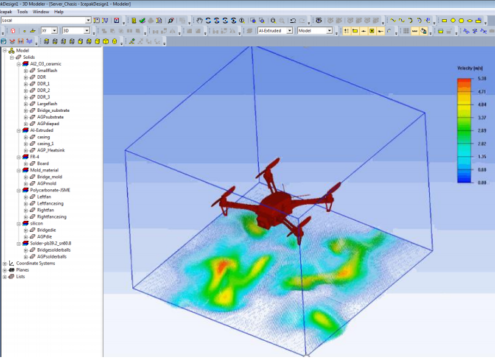Select the zoom magnifier icon
This screenshot has height=360, width=495.
[x=273, y=21]
